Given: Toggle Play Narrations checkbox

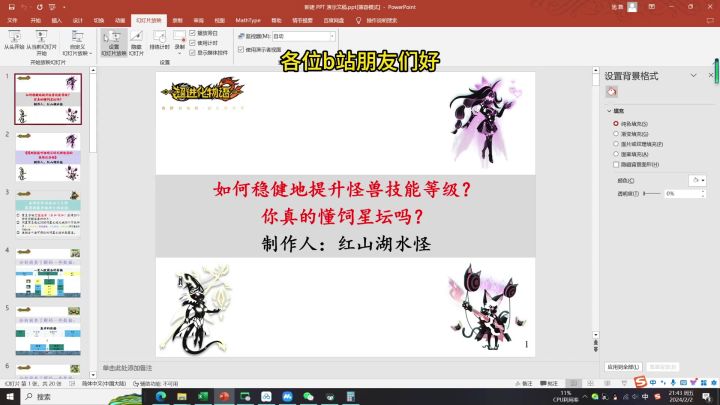Looking at the screenshot, I should pyautogui.click(x=192, y=33).
